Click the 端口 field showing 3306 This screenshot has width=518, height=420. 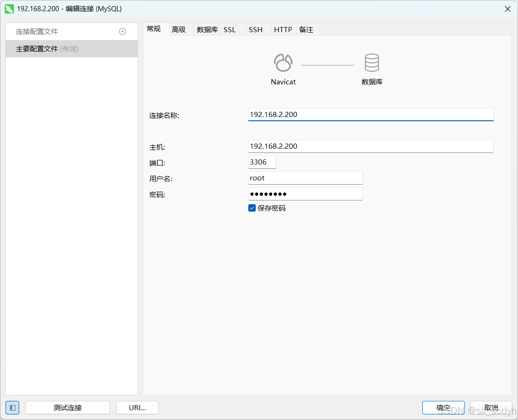pyautogui.click(x=262, y=162)
